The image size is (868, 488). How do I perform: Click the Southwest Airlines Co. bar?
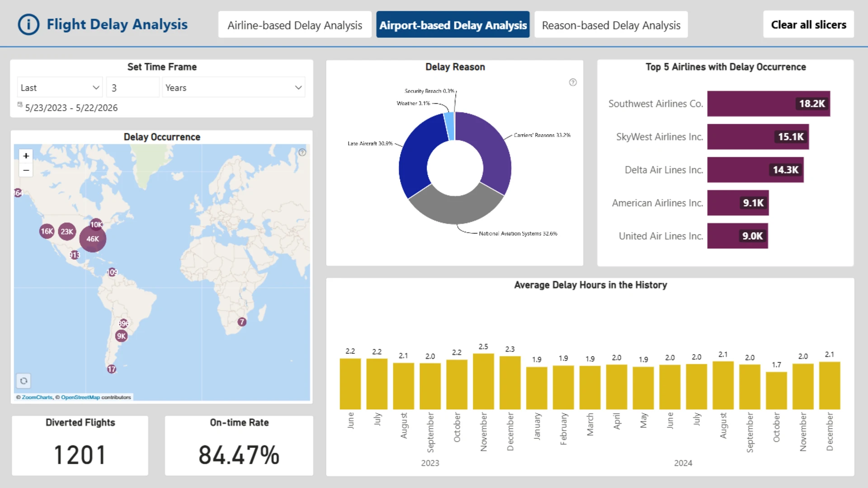769,104
